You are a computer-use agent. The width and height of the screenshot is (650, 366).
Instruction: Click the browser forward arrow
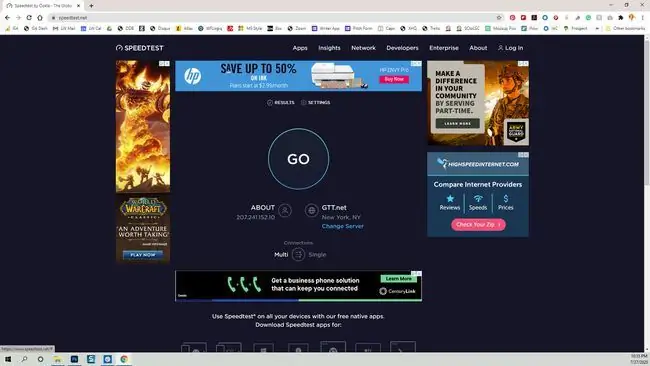click(18, 17)
